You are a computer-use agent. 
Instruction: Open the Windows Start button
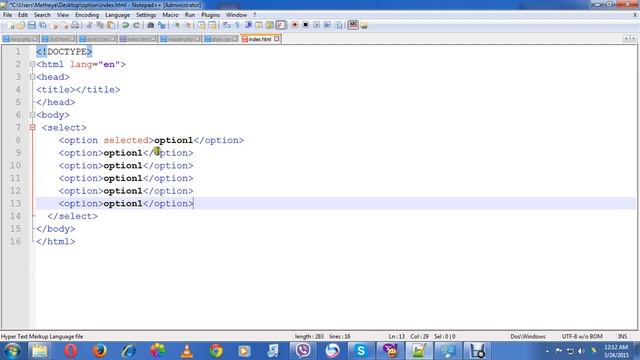[x=12, y=351]
